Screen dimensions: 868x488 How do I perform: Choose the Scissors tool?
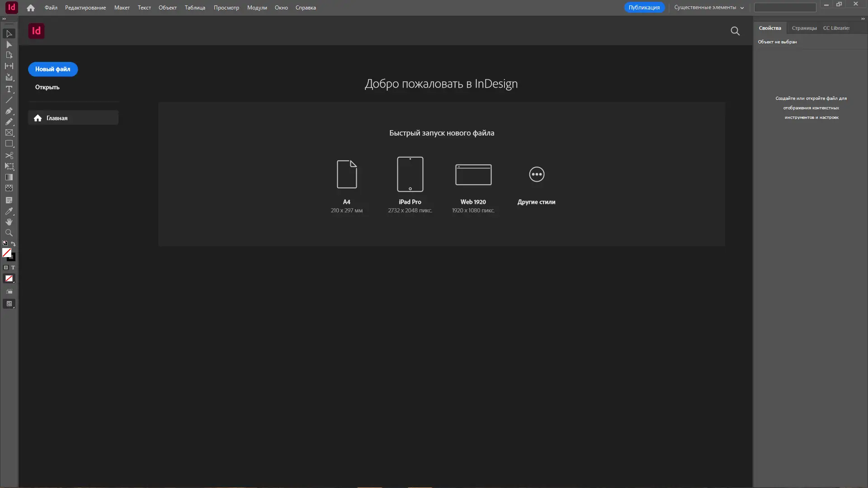click(9, 155)
